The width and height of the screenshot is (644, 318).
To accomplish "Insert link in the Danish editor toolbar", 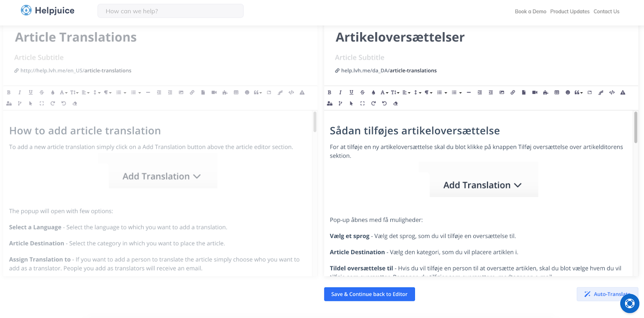I will 513,93.
